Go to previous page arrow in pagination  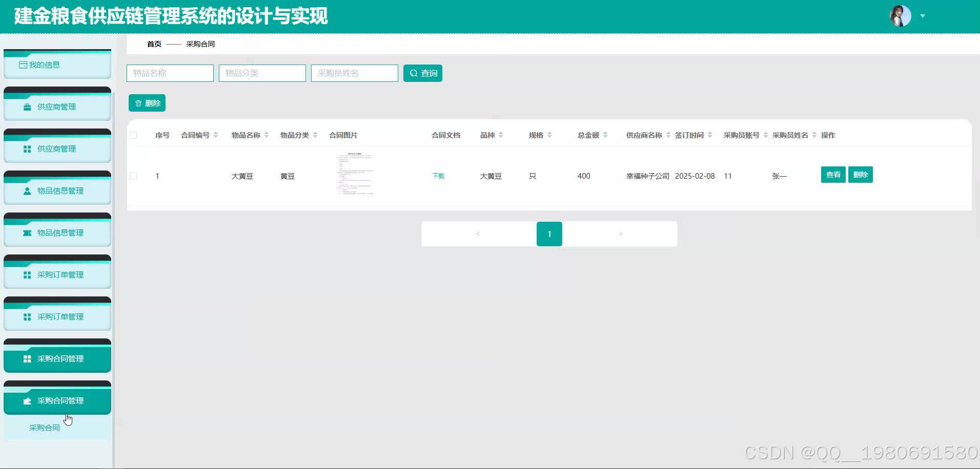(x=478, y=234)
